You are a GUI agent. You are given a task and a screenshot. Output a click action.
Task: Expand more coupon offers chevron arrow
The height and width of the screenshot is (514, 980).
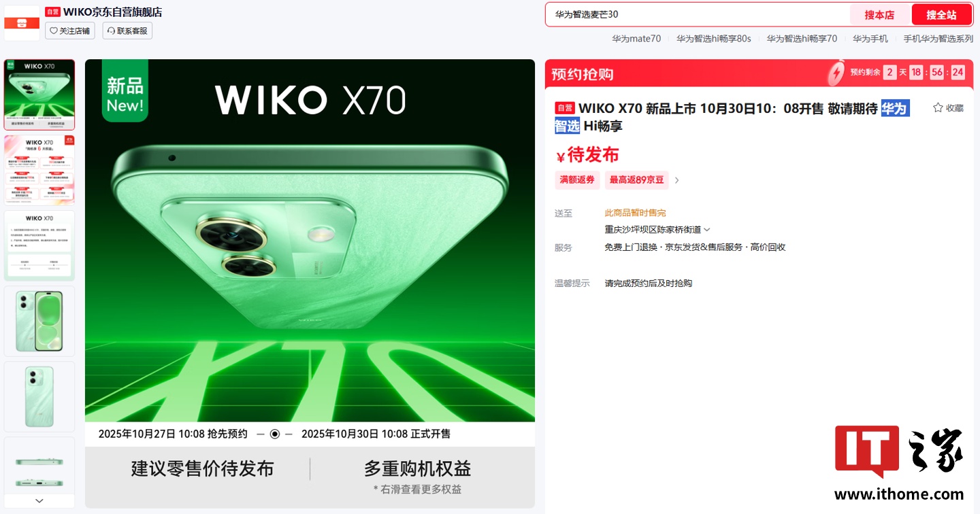pos(677,180)
